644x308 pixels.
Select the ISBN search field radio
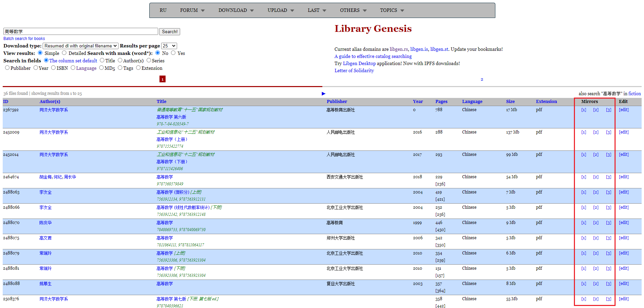(53, 68)
